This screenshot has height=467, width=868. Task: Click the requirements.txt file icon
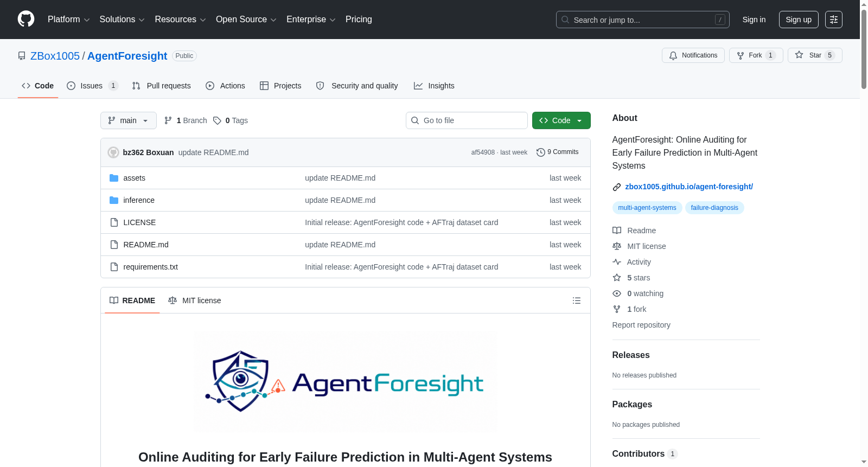114,267
